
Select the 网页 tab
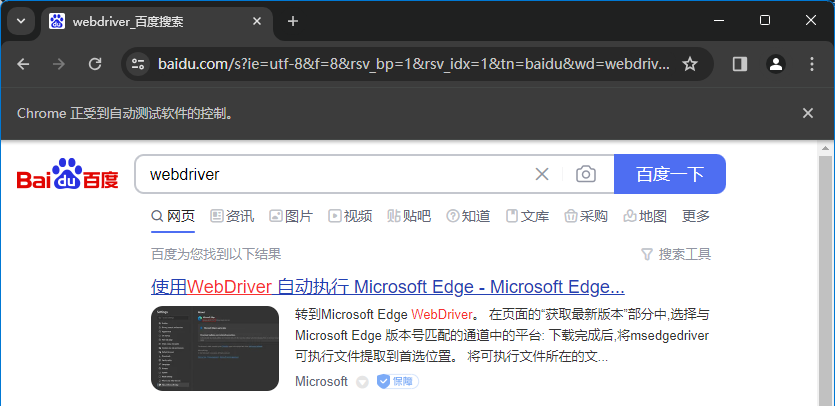173,216
